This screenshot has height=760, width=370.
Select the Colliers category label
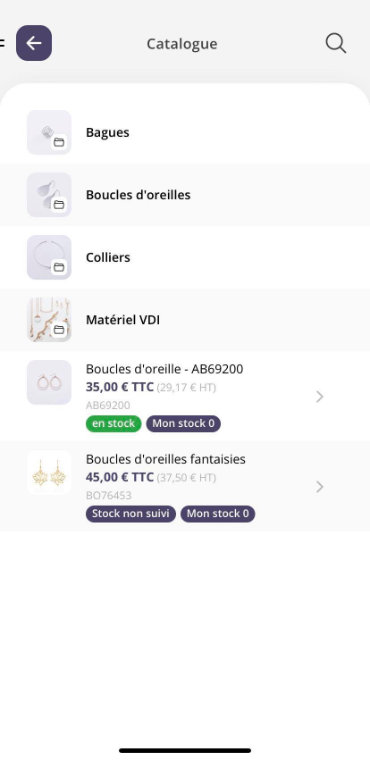pyautogui.click(x=108, y=257)
